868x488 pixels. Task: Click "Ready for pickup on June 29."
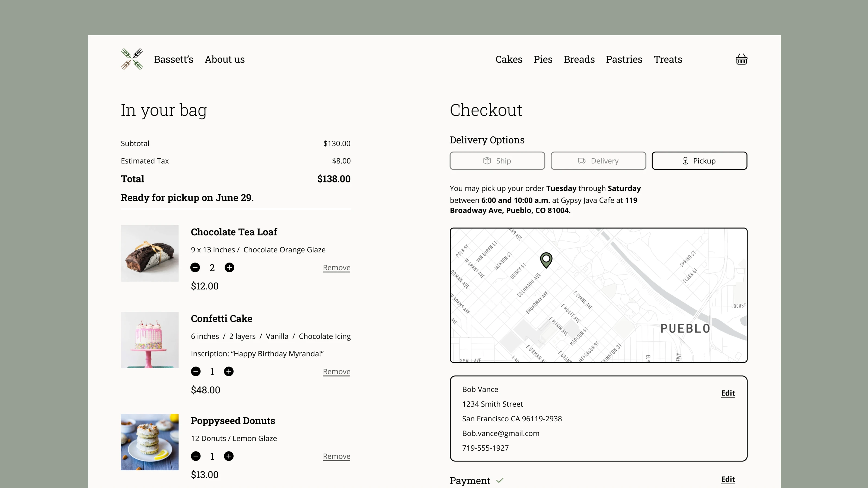tap(187, 198)
